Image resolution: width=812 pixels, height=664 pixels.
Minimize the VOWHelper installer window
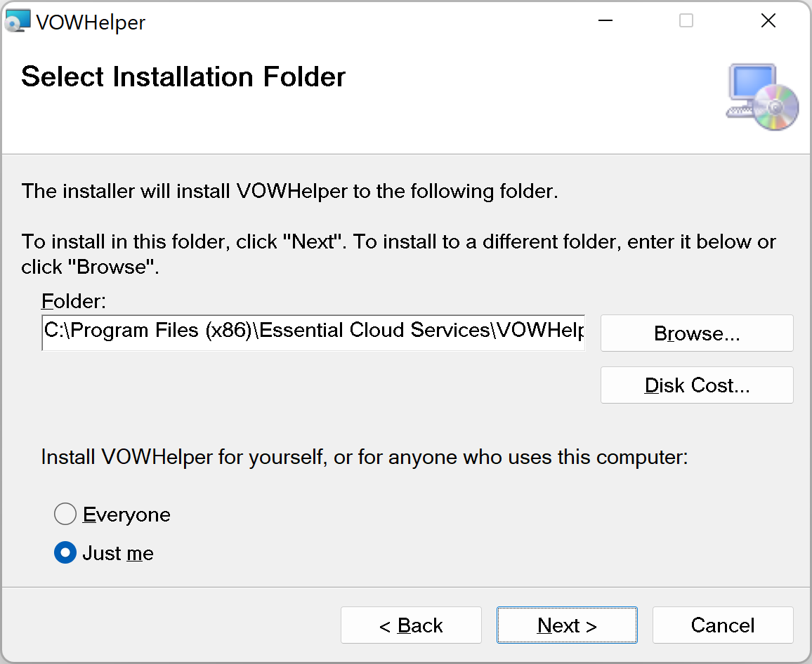pyautogui.click(x=604, y=21)
